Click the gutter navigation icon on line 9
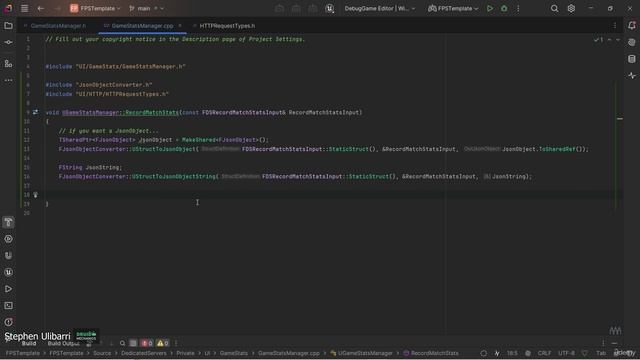 coord(36,112)
